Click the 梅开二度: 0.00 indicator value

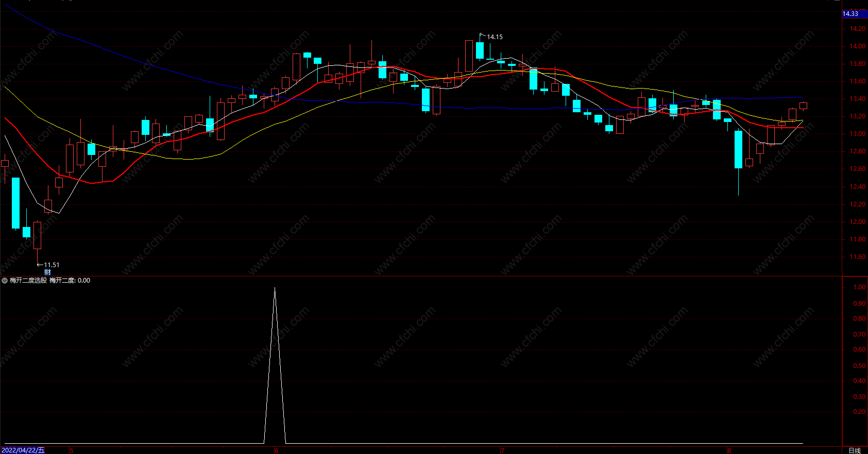(70, 281)
